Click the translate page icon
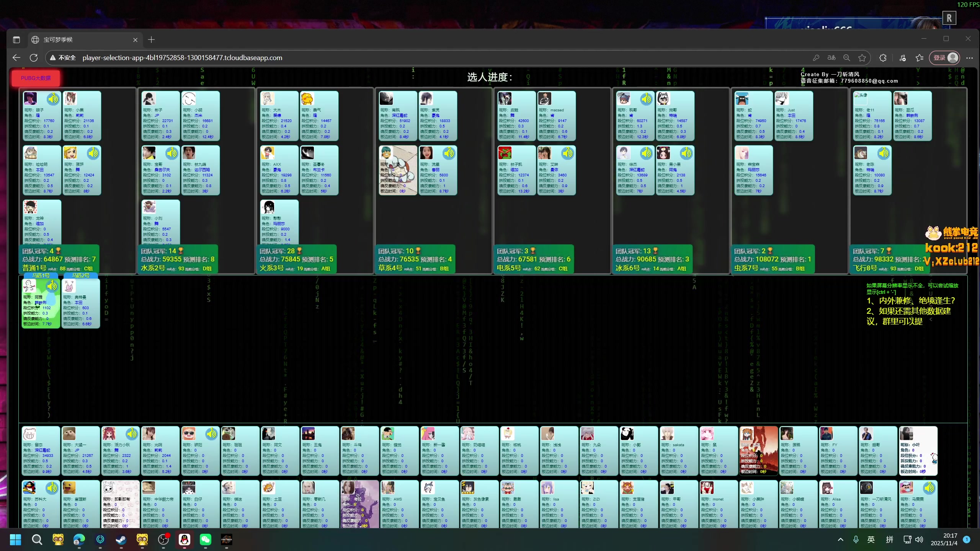The height and width of the screenshot is (551, 980). point(831,58)
